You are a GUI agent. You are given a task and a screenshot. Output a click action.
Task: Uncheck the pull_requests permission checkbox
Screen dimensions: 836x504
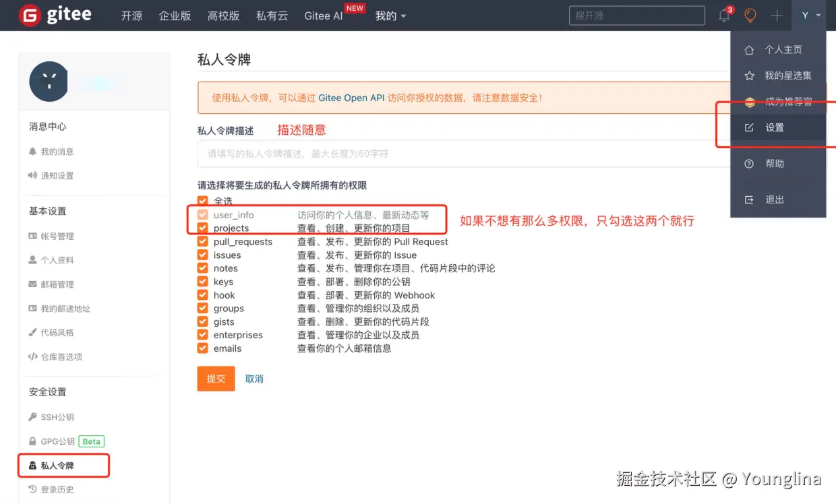click(202, 241)
